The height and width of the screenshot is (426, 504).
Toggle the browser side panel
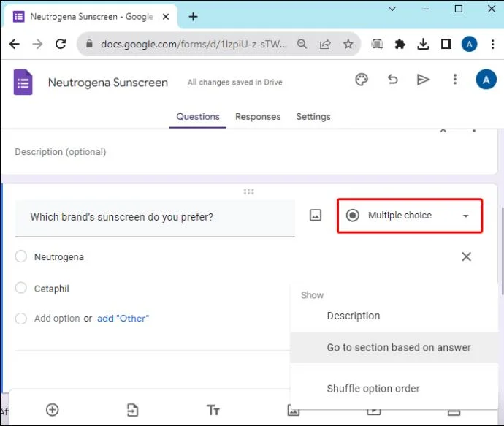click(x=446, y=44)
